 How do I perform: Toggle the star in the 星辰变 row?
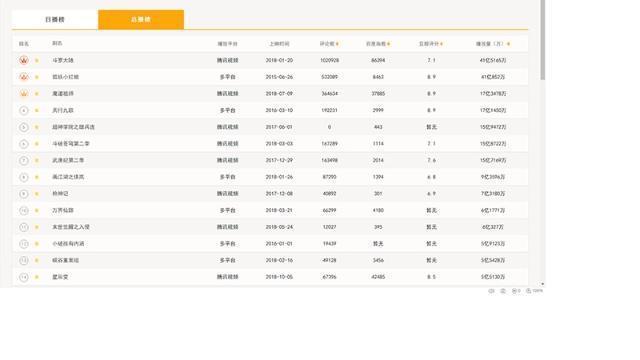[x=37, y=277]
